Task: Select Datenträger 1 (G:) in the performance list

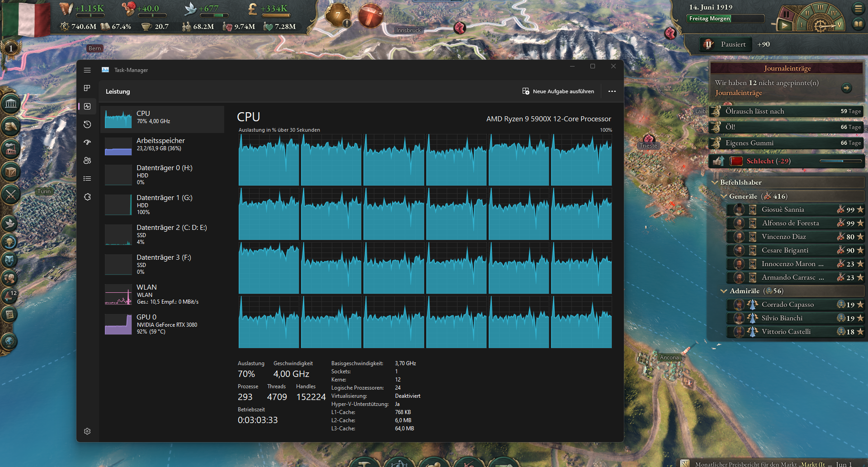Action: point(163,205)
